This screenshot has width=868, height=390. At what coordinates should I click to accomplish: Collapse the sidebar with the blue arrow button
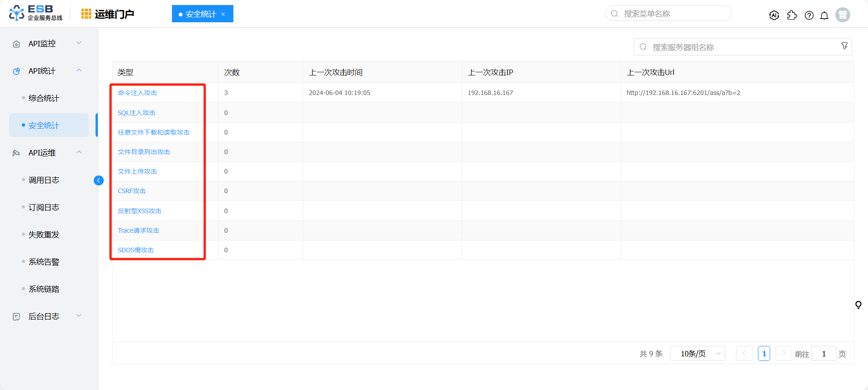pos(99,180)
